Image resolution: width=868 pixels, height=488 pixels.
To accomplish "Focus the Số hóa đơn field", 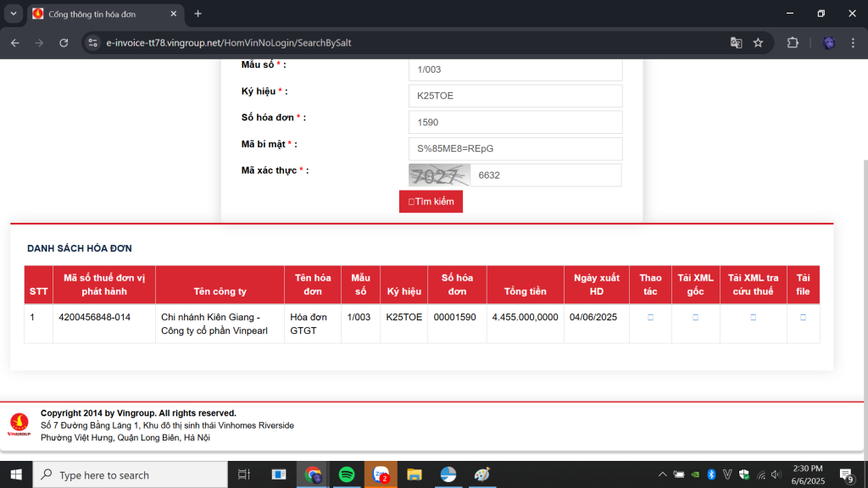I will 515,122.
